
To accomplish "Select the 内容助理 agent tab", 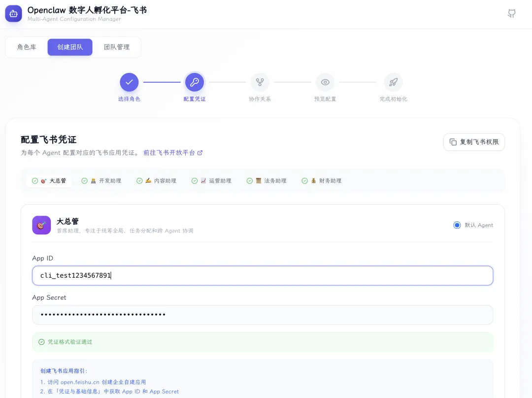I will click(157, 181).
